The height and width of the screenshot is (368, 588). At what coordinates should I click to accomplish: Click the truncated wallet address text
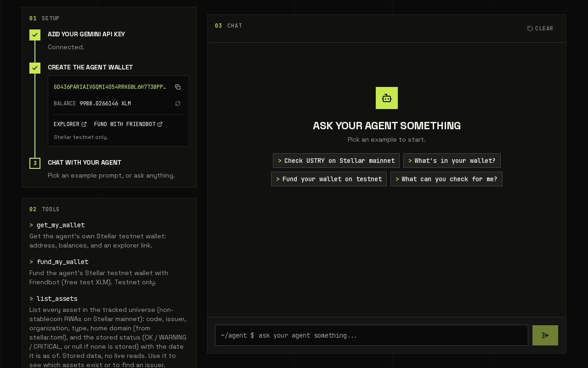[110, 87]
